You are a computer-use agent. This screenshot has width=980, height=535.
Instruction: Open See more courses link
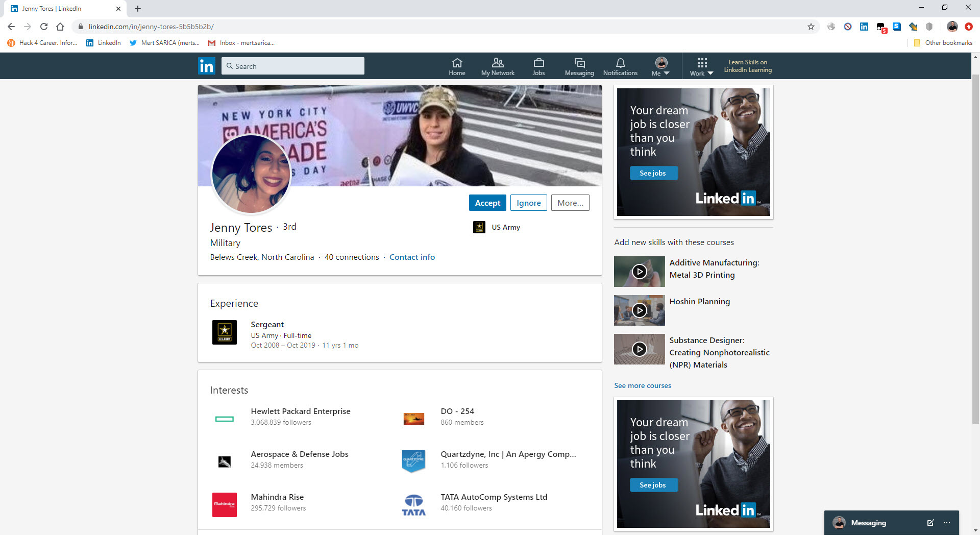point(642,385)
